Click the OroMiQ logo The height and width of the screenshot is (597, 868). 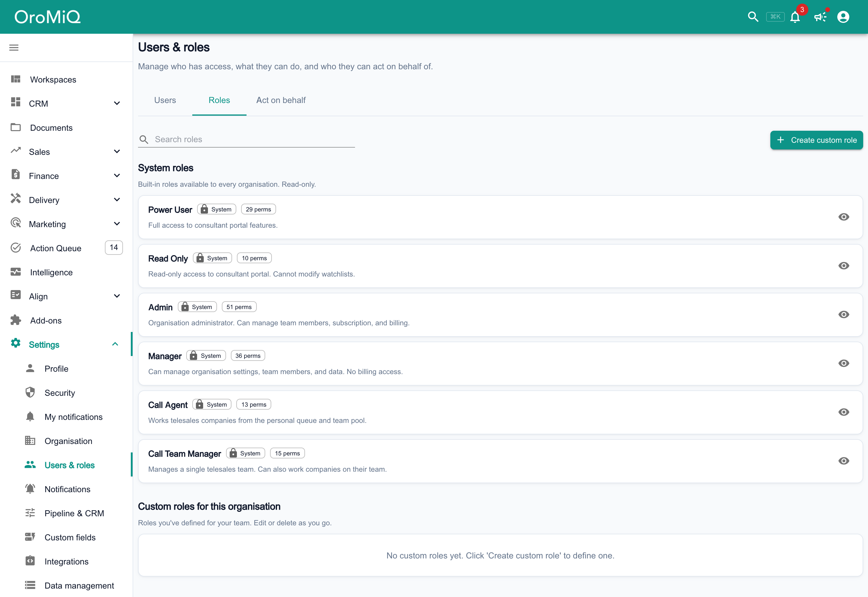[48, 17]
